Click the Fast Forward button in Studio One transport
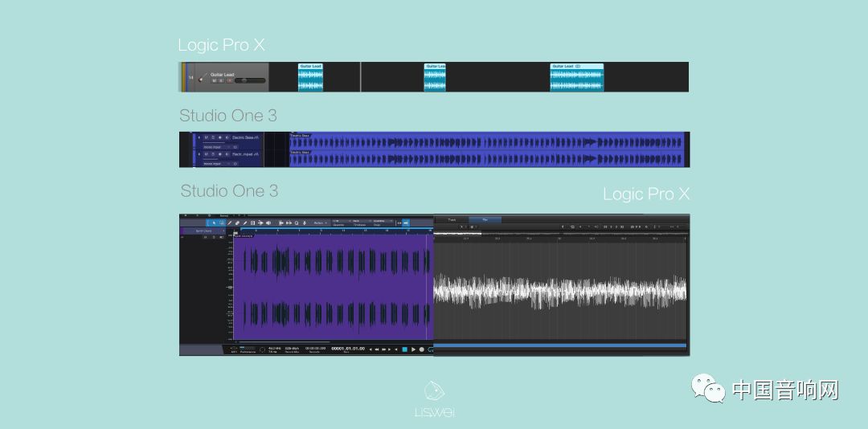Image resolution: width=868 pixels, height=429 pixels. pos(383,349)
